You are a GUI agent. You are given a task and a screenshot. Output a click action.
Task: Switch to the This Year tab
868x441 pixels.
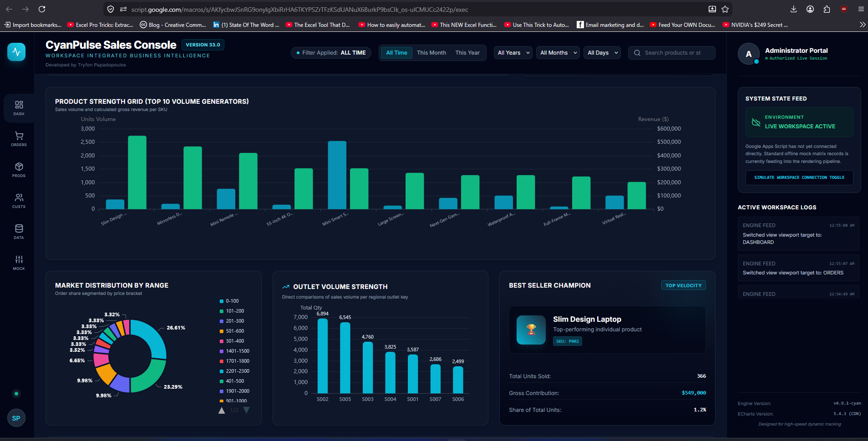click(x=467, y=53)
